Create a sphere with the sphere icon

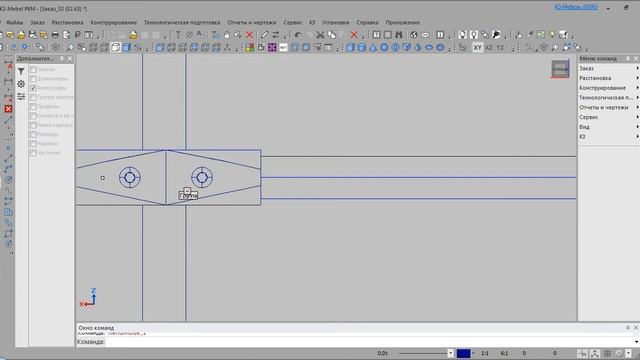pos(384,48)
